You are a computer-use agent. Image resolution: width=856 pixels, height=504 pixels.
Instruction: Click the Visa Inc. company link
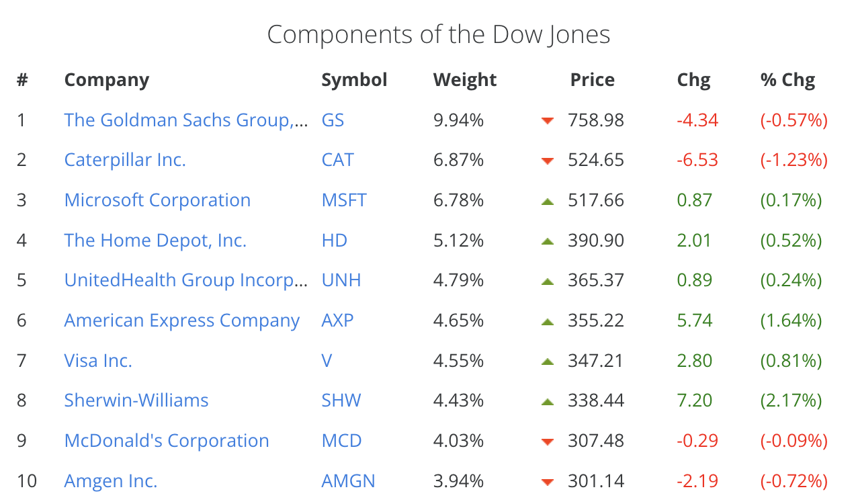click(x=98, y=361)
